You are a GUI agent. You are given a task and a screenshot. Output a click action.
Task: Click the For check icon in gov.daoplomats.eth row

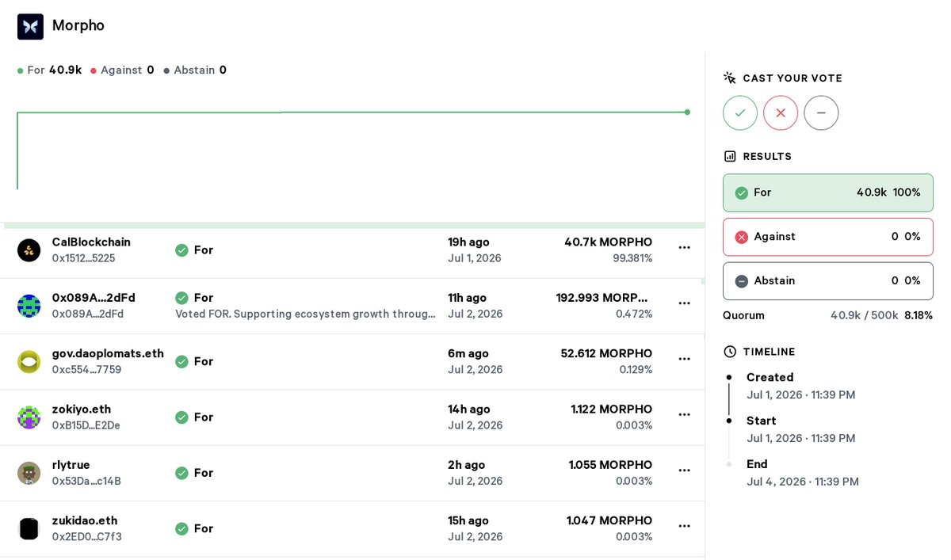pyautogui.click(x=181, y=361)
